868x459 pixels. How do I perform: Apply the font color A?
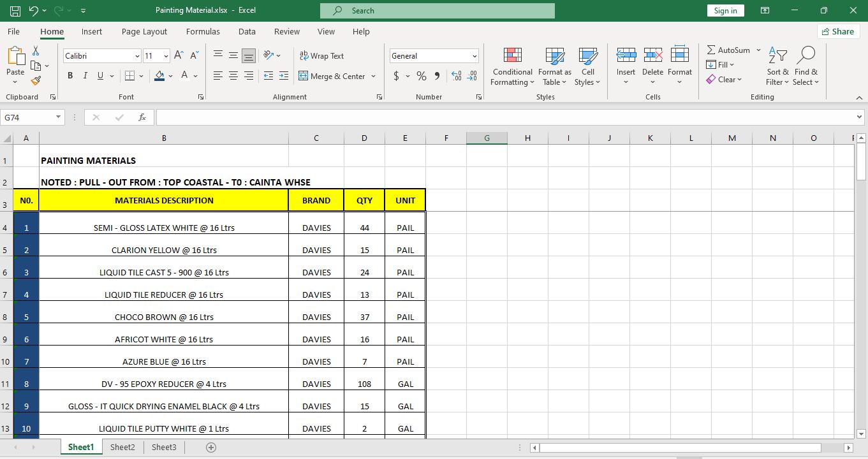pyautogui.click(x=185, y=76)
